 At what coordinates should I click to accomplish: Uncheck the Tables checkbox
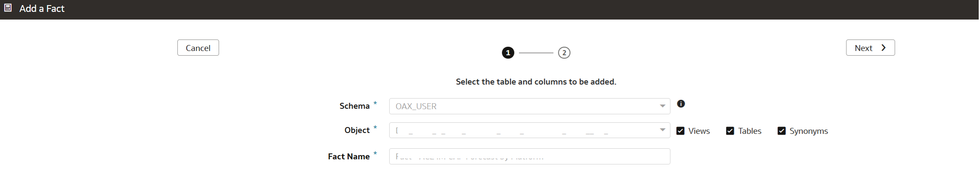click(x=730, y=131)
